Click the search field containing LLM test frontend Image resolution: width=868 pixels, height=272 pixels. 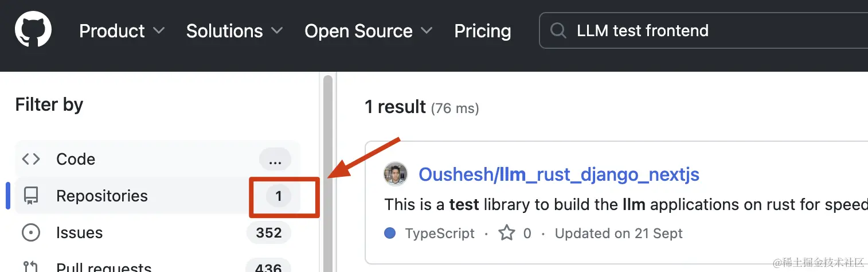pyautogui.click(x=703, y=30)
